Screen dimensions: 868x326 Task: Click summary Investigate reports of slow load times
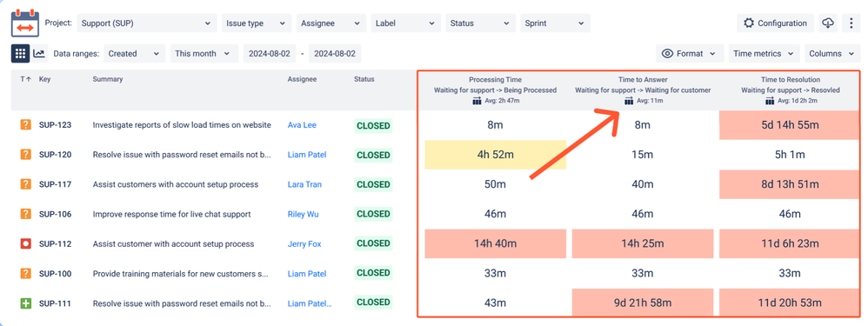(182, 125)
